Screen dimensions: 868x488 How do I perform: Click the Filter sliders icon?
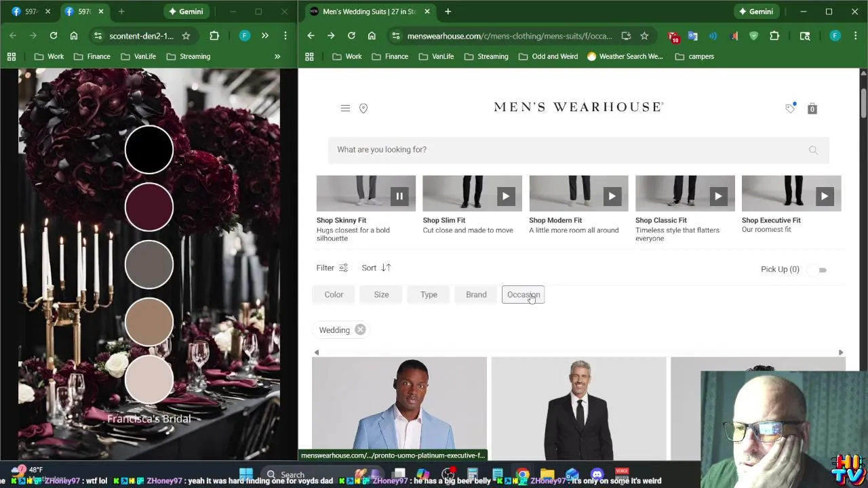(x=343, y=268)
